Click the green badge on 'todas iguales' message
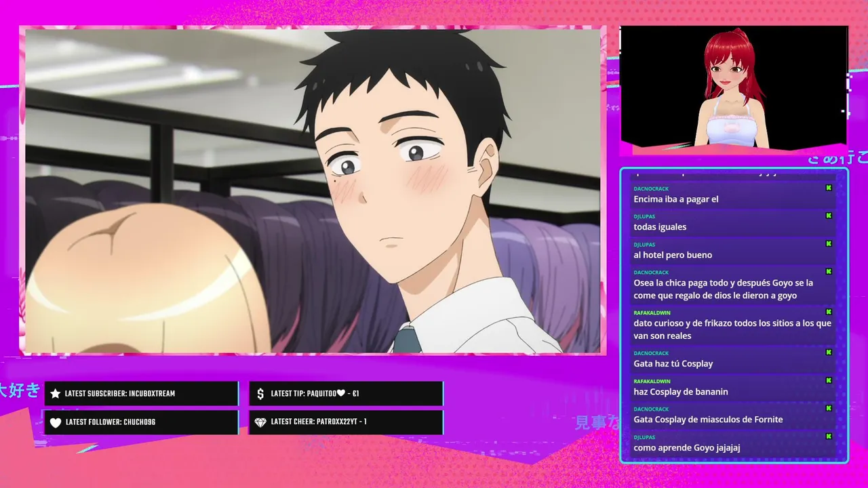868x488 pixels. coord(829,216)
